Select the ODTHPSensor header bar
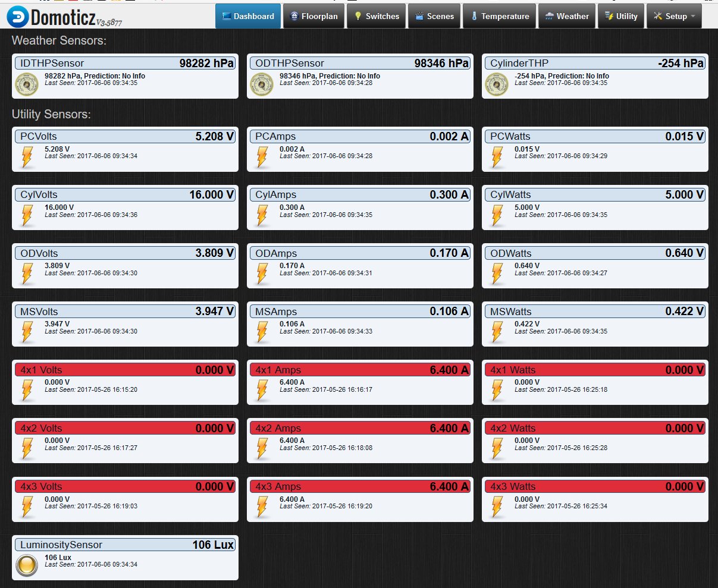Screen dimensions: 718x588 [x=360, y=63]
